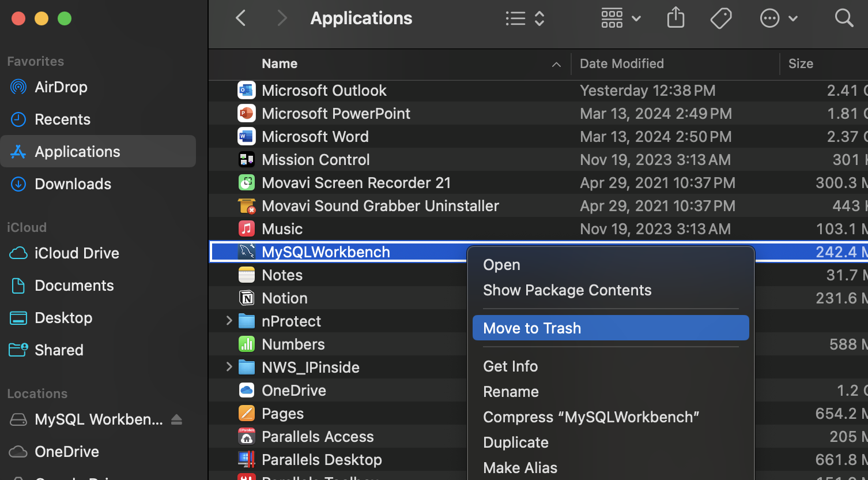Select the Microsoft PowerPoint app icon
Screen dimensions: 868x480
tap(247, 114)
